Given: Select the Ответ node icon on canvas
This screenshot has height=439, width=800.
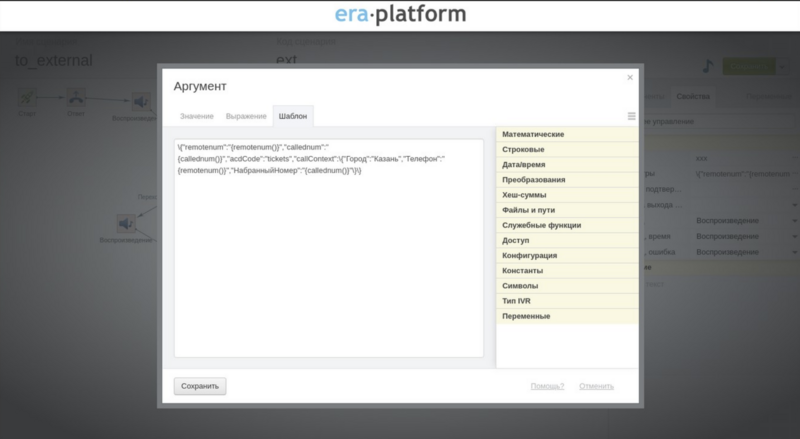Looking at the screenshot, I should coord(76,97).
